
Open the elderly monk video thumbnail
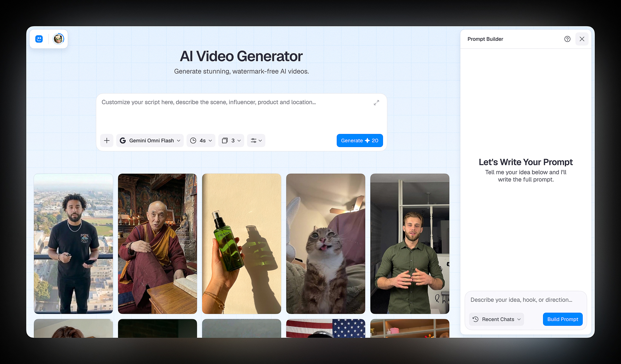[x=157, y=244]
